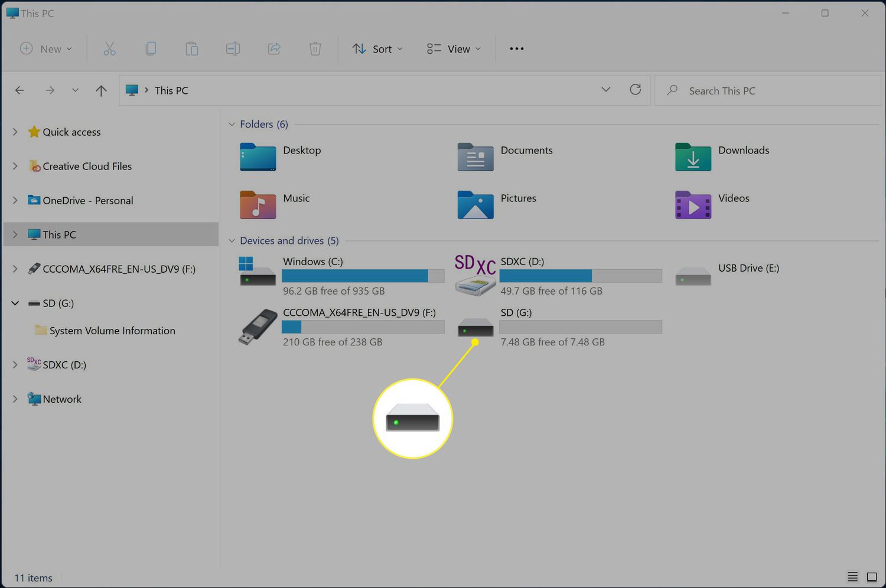
Task: Go back with the left arrow
Action: click(x=19, y=90)
